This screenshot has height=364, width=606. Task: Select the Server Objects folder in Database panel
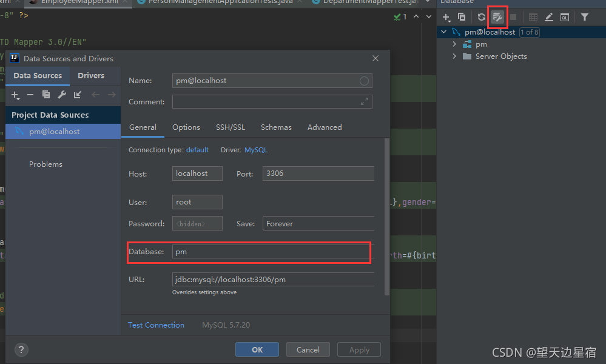click(x=501, y=56)
